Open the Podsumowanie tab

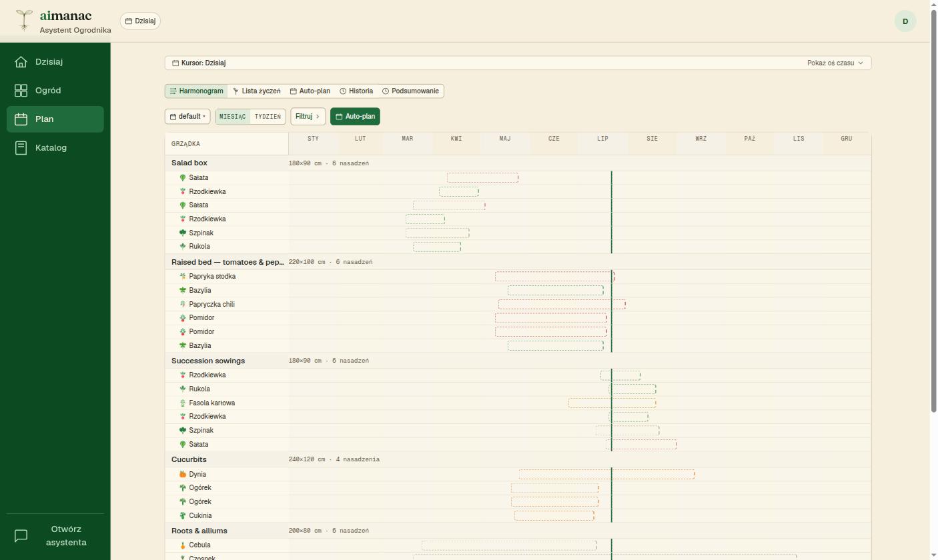[410, 91]
